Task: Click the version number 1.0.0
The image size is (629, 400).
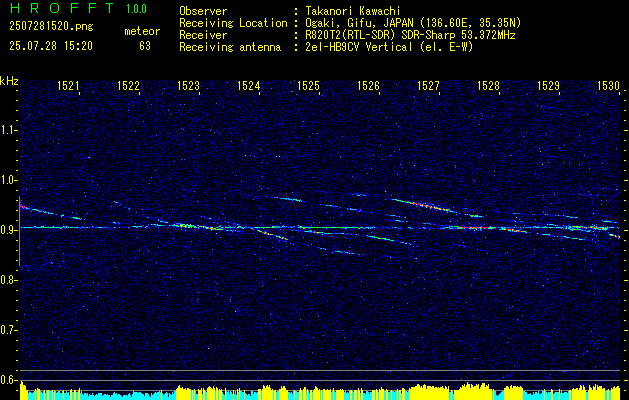Action: point(136,8)
